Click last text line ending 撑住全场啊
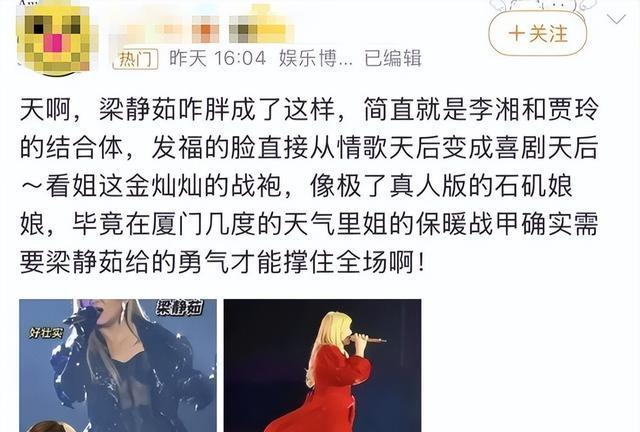The height and width of the screenshot is (432, 640). pyautogui.click(x=223, y=263)
